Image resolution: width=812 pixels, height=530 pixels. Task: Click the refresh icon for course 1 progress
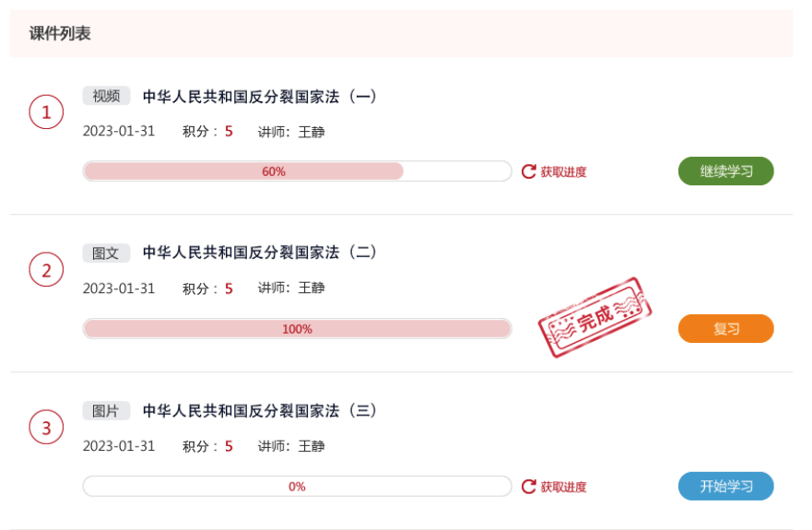(x=529, y=171)
